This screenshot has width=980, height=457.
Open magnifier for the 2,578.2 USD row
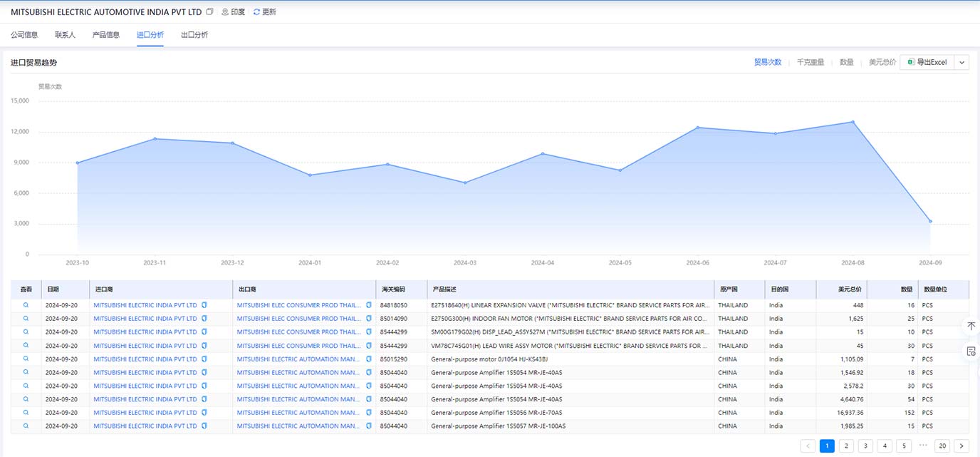pyautogui.click(x=26, y=386)
